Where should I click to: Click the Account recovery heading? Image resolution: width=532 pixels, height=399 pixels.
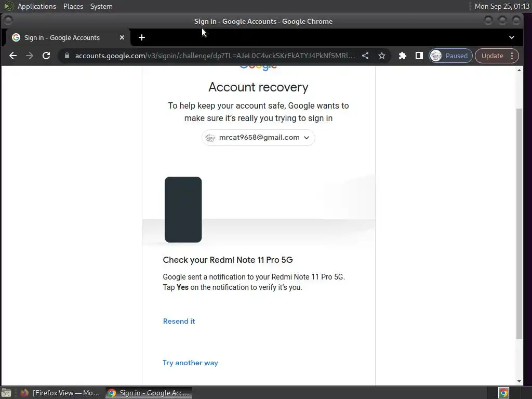(x=258, y=87)
